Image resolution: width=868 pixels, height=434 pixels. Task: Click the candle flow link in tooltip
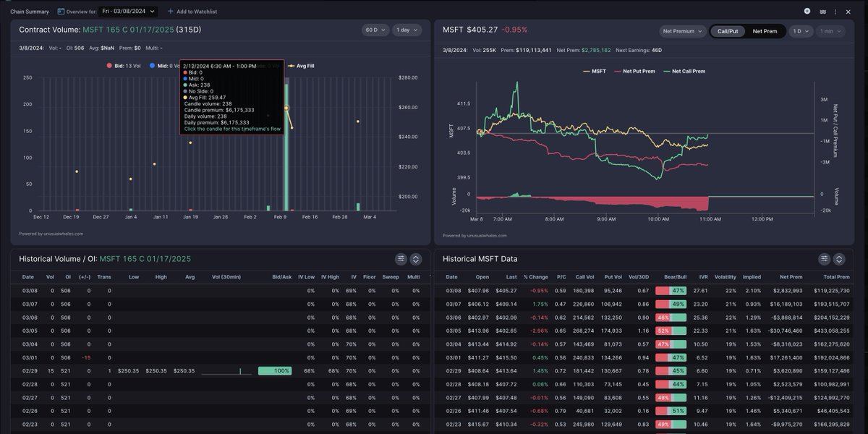click(232, 128)
